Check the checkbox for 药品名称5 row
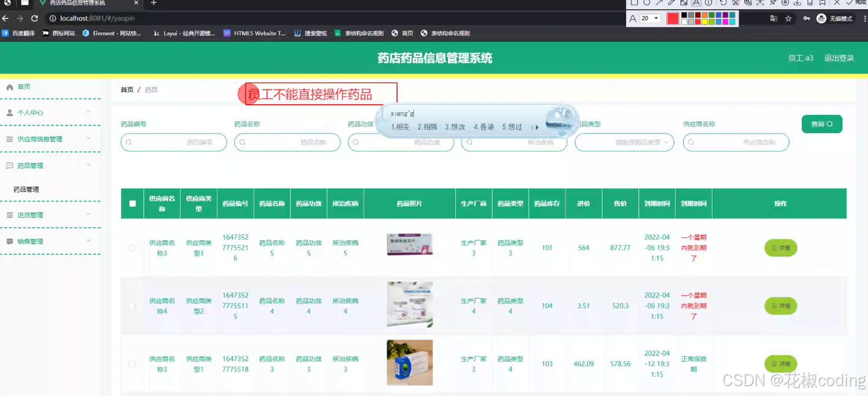The height and width of the screenshot is (396, 868). (132, 248)
